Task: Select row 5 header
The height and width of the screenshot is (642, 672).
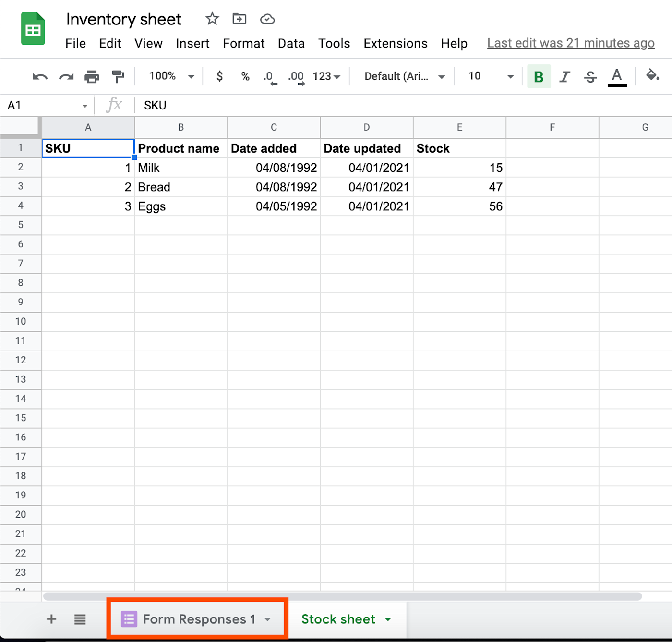Action: (21, 225)
